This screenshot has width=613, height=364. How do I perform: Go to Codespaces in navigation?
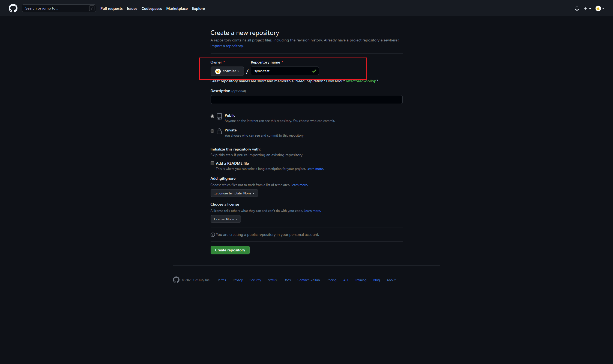click(x=152, y=8)
